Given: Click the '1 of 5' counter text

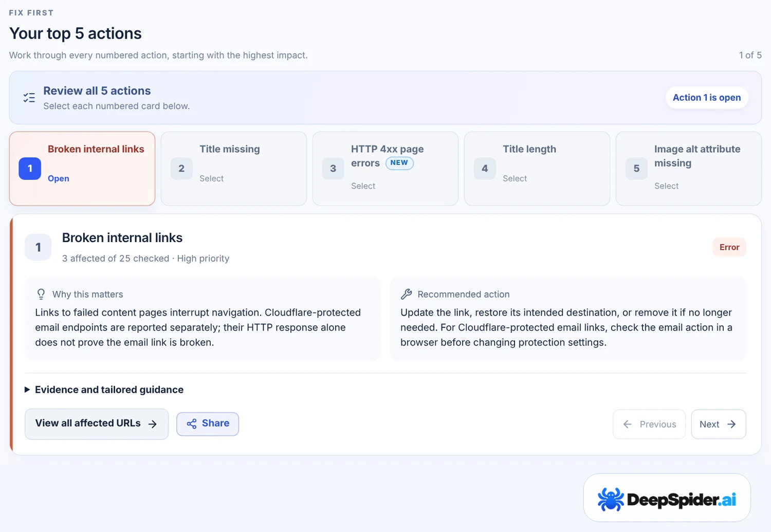Looking at the screenshot, I should tap(750, 55).
